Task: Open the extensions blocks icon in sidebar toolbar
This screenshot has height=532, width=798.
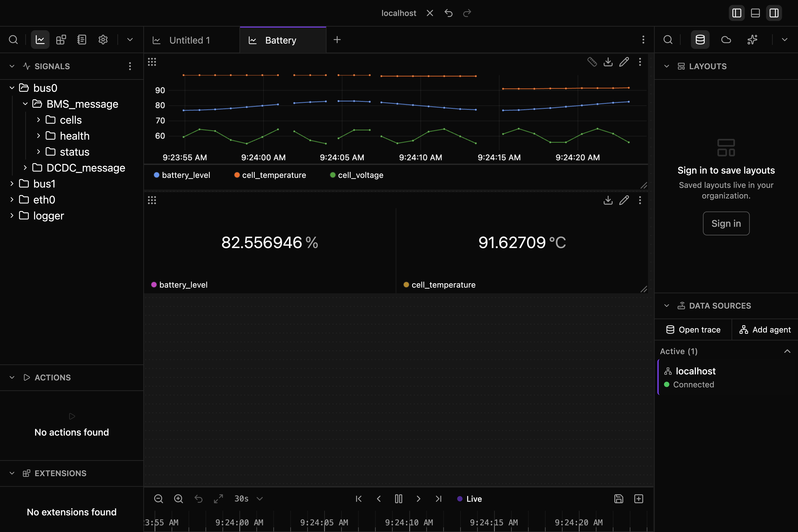Action: click(x=61, y=40)
